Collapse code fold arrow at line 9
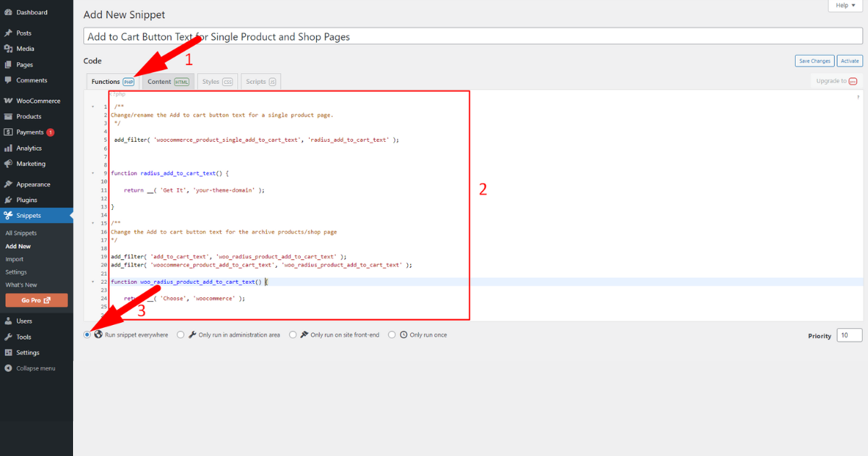 click(93, 174)
